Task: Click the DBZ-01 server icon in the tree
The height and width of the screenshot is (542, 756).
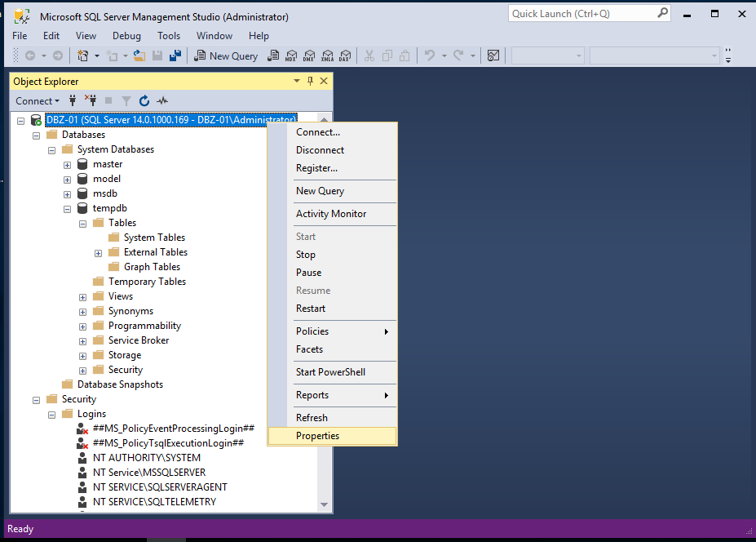Action: (36, 120)
